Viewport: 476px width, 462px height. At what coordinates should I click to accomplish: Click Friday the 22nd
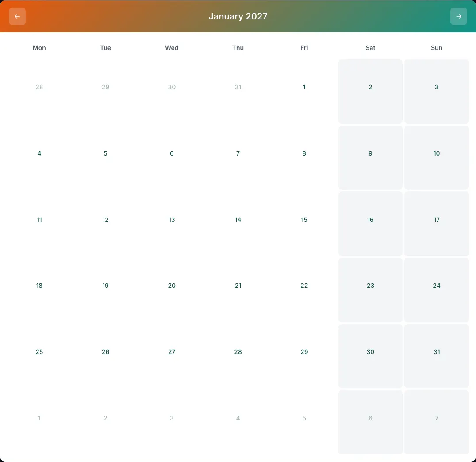pyautogui.click(x=304, y=290)
